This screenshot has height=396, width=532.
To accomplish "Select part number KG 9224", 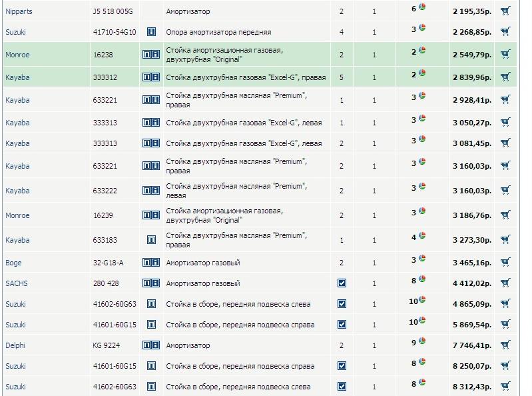I will (x=106, y=345).
